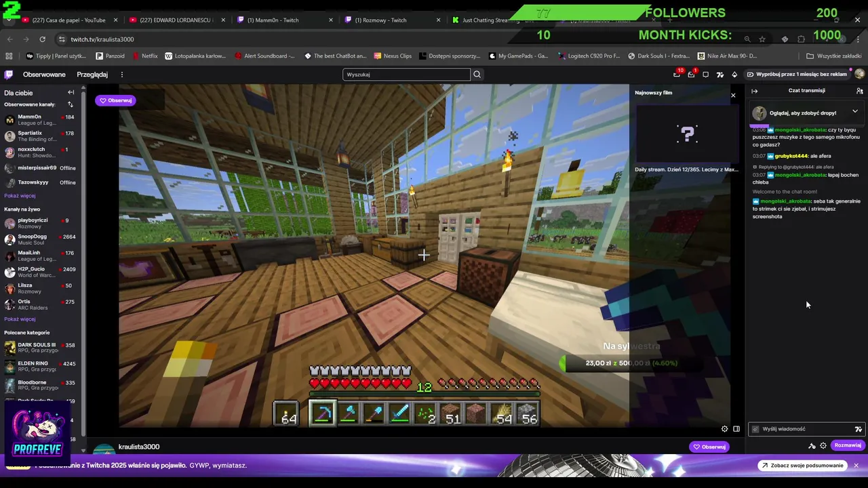Open user profile avatar menu
Screen dimensions: 868x488
pyautogui.click(x=860, y=75)
